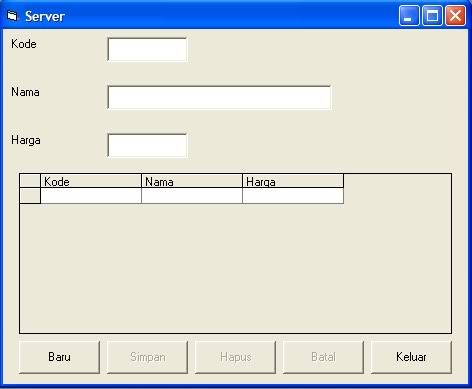Select the Nama column header in grid
Screen dimensions: 472x389
(192, 181)
